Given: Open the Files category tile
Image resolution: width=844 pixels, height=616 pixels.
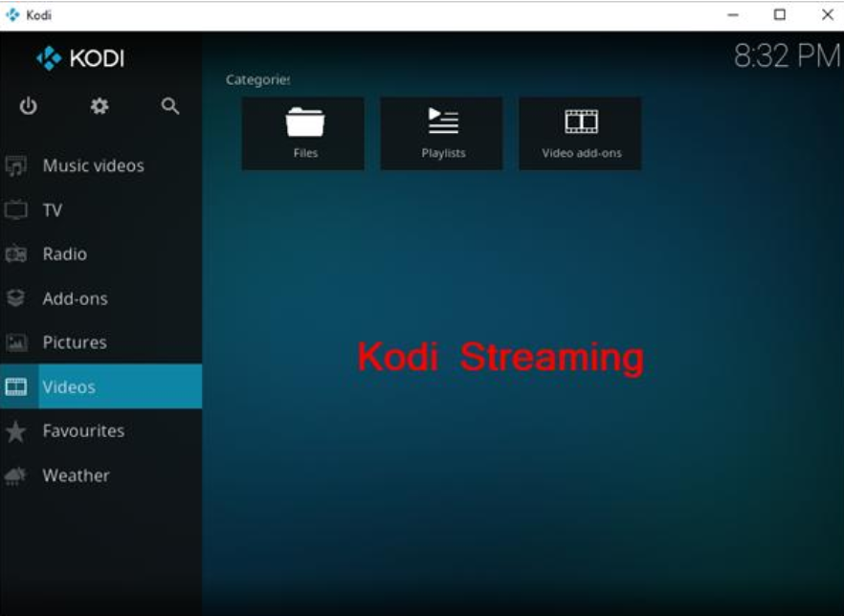Looking at the screenshot, I should tap(303, 134).
